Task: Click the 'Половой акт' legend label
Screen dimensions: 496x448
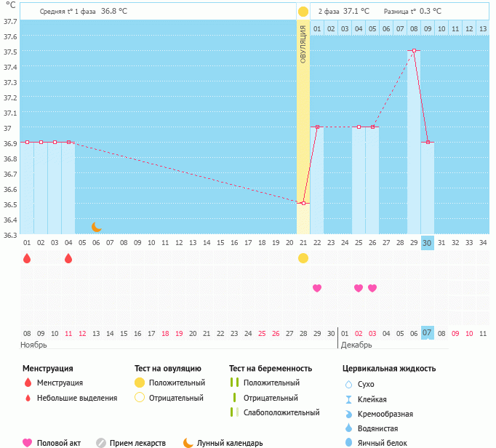Action: tap(60, 443)
